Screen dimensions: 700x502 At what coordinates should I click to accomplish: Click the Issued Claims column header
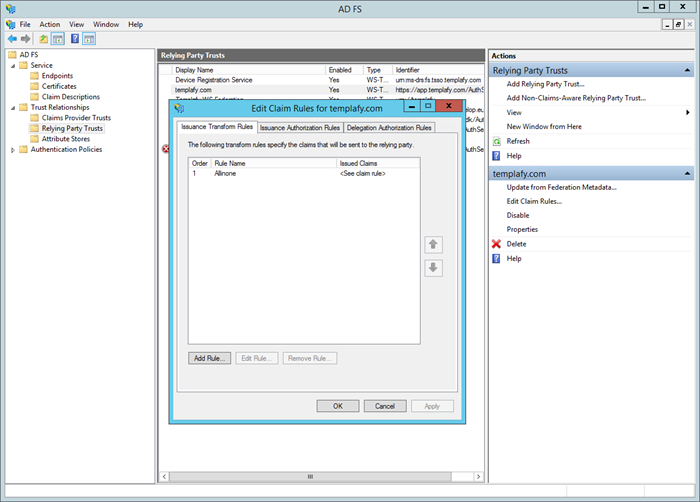coord(378,163)
